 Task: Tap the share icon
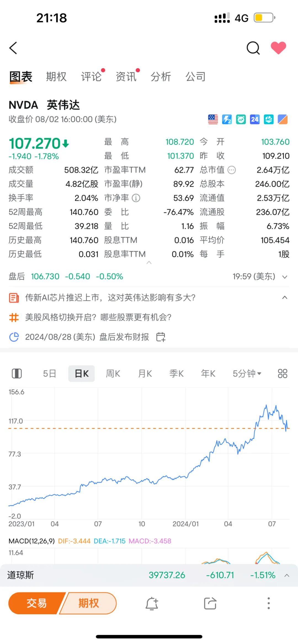210,603
